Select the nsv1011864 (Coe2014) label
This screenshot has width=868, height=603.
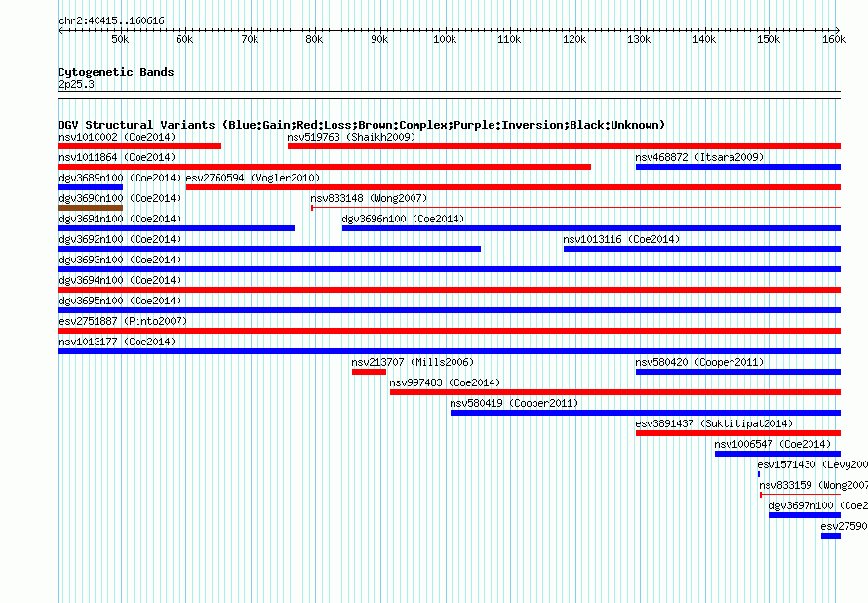(117, 157)
